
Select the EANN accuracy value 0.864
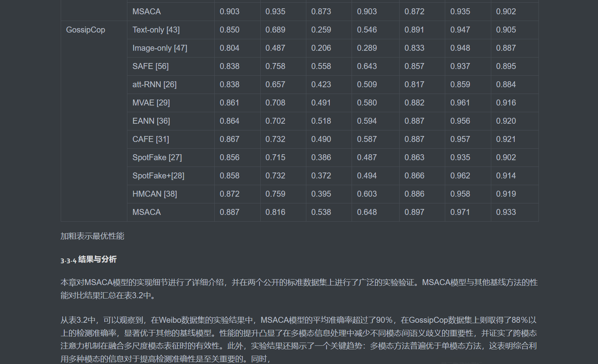click(229, 121)
